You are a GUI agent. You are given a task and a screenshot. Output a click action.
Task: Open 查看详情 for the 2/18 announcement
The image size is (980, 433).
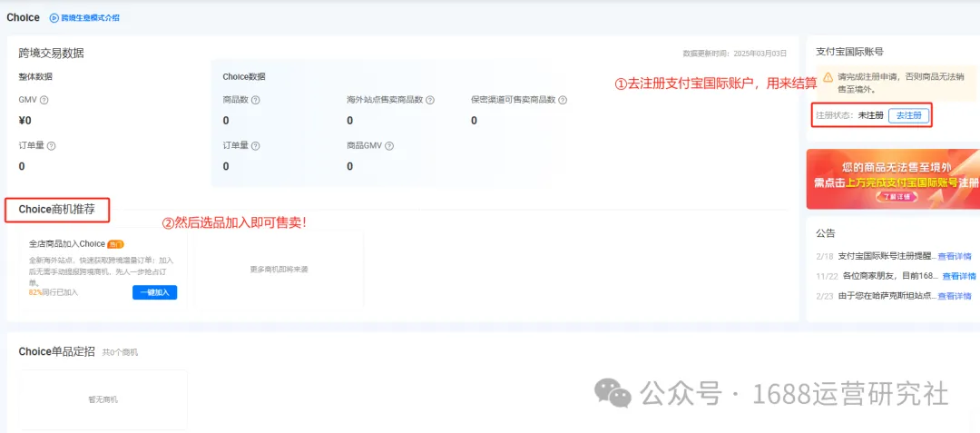[955, 256]
